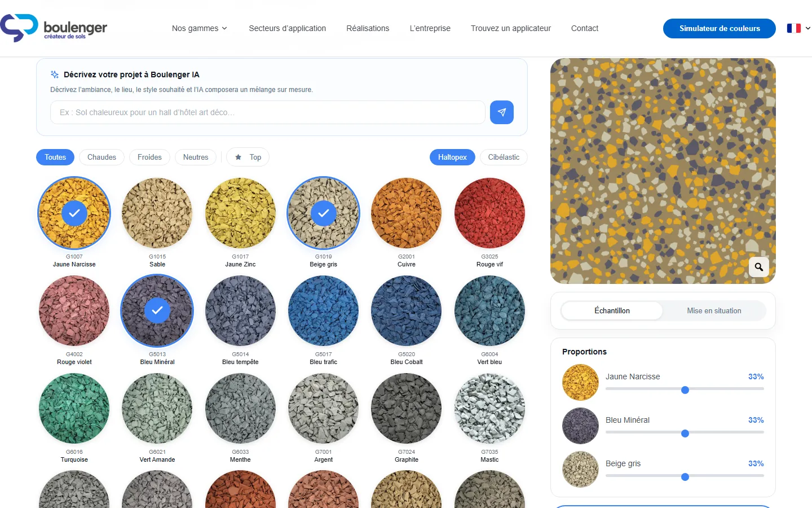Click the Beige gris proportion slider

(x=685, y=477)
